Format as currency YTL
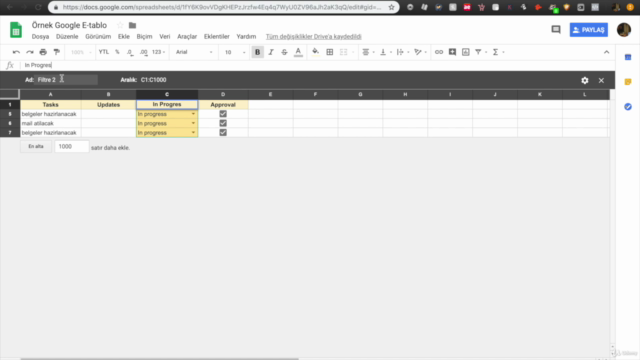 click(x=104, y=52)
